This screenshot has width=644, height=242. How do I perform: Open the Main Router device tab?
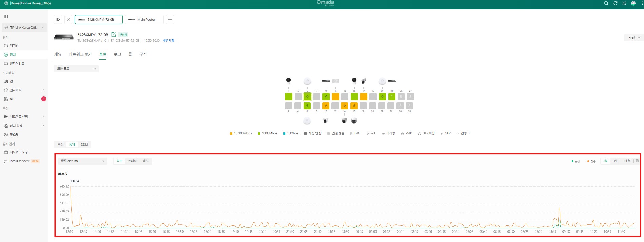(144, 20)
